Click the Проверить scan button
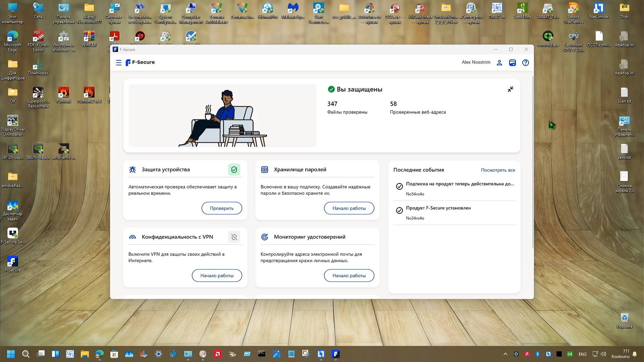Screen dimensions: 644x362 tap(222, 208)
